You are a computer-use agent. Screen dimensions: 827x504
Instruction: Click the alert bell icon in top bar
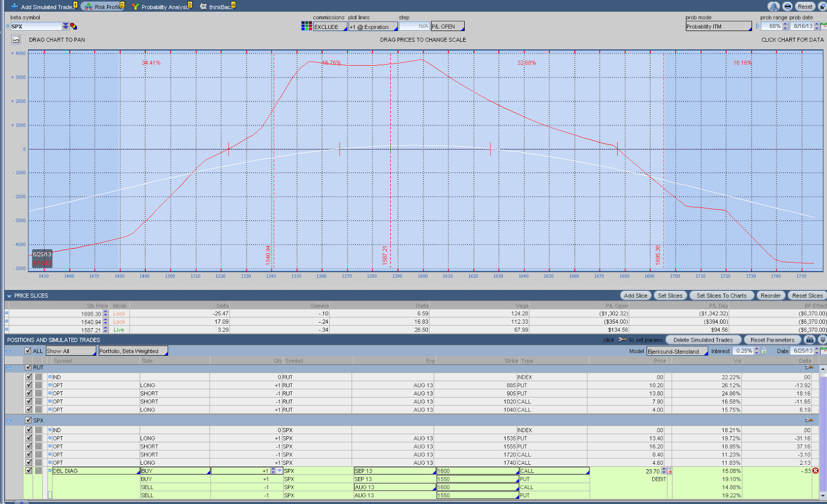tap(773, 7)
